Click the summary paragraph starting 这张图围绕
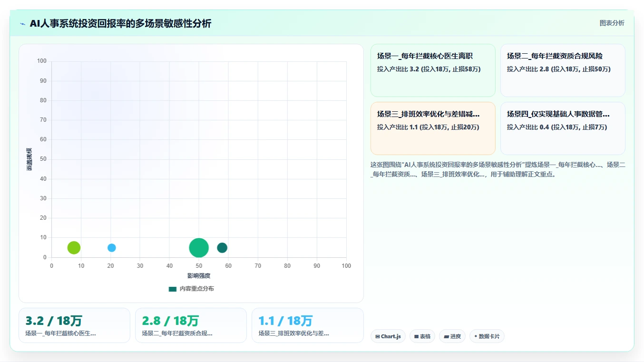Screen dimensions: 644x362 [x=498, y=169]
